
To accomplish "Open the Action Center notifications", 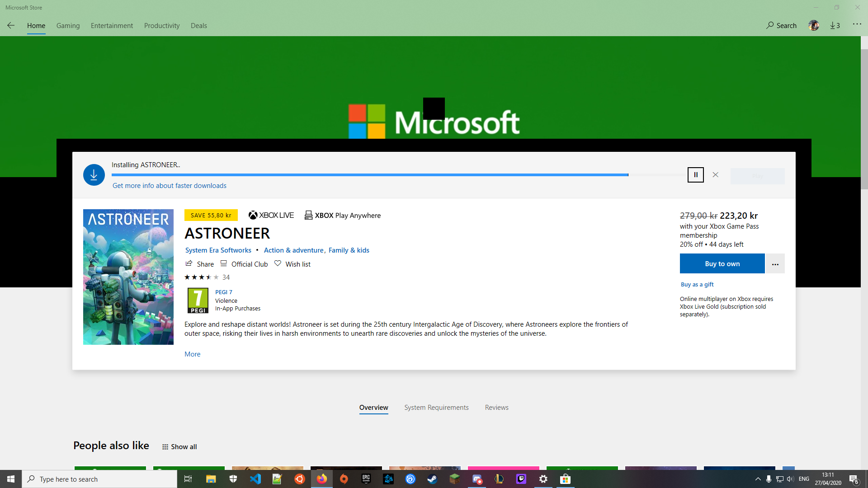I will (x=854, y=479).
